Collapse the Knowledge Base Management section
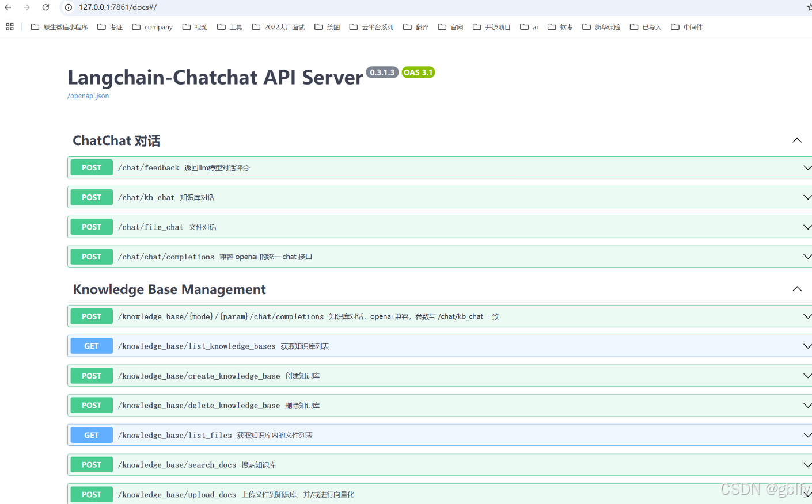The height and width of the screenshot is (504, 812). tap(796, 288)
